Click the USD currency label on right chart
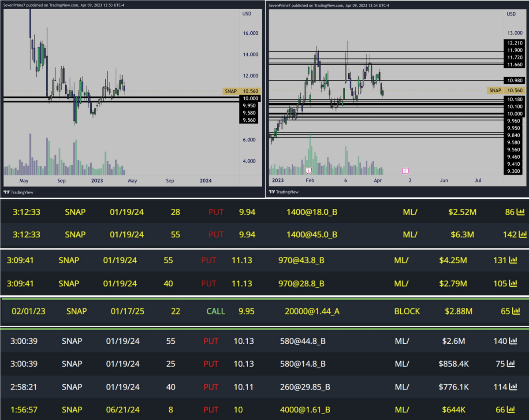Screen dimensions: 529x420 click(511, 14)
